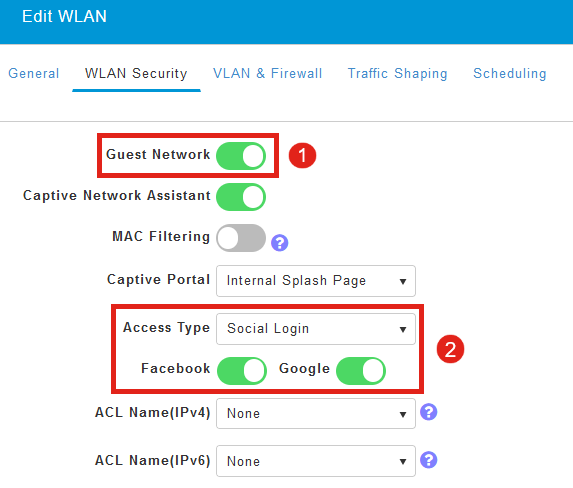This screenshot has width=573, height=488.
Task: Open the Access Type dropdown
Action: tap(316, 329)
